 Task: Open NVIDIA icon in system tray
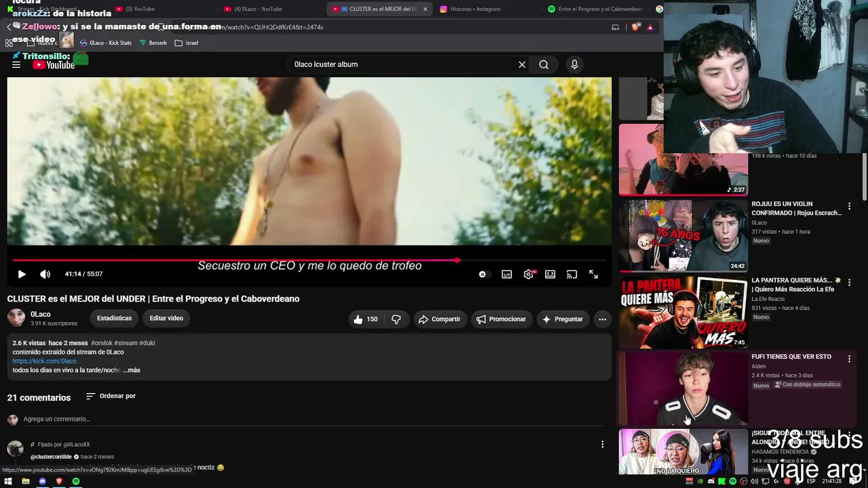coord(701,481)
